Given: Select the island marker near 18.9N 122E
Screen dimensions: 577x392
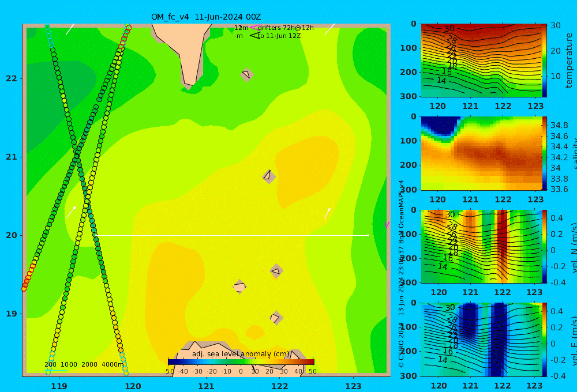Looking at the screenshot, I should click(276, 318).
